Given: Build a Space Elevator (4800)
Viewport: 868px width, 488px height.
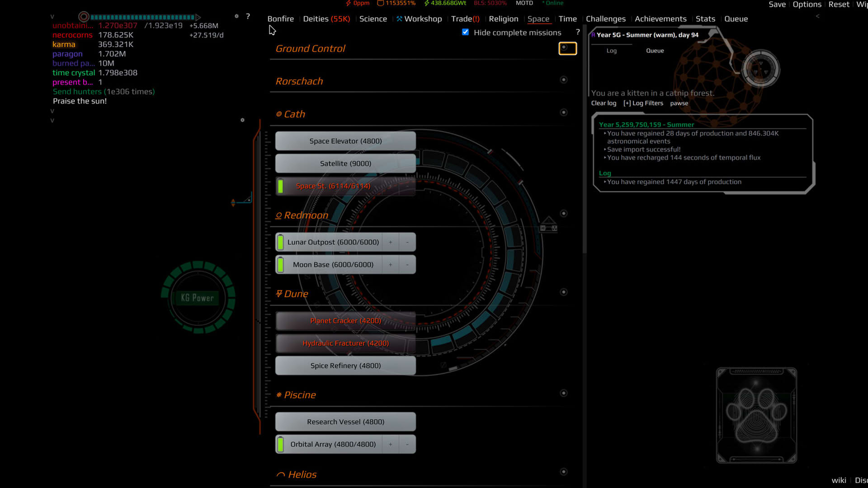Looking at the screenshot, I should [345, 141].
